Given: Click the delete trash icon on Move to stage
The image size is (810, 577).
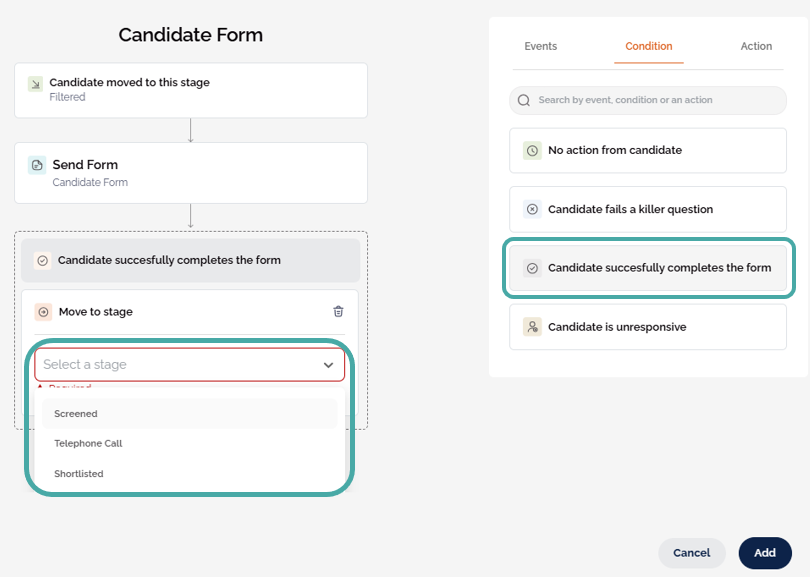Looking at the screenshot, I should [x=338, y=312].
